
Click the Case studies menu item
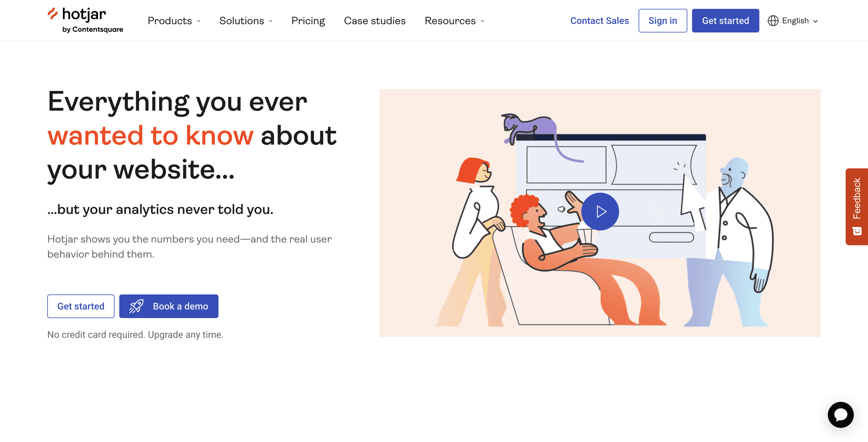pos(374,20)
